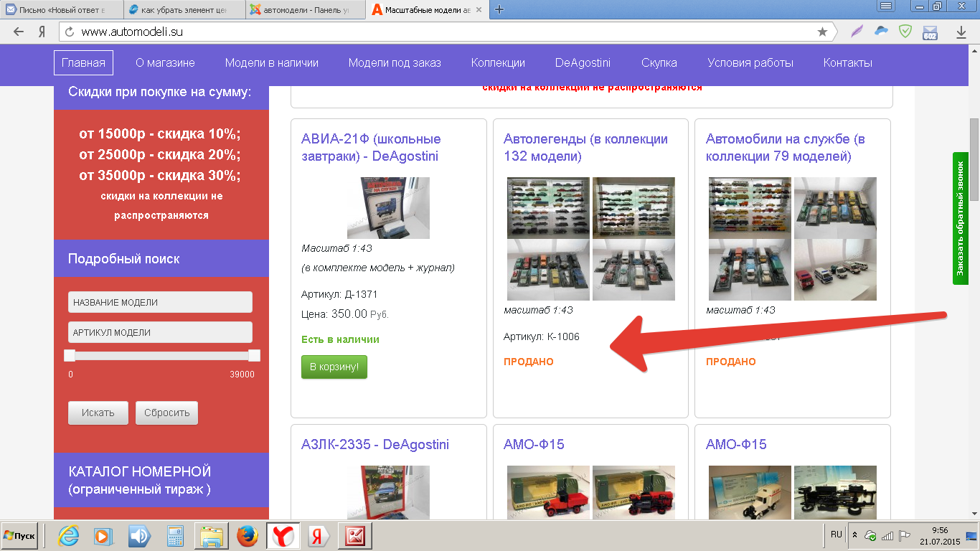Open the browser settings menu icon

[887, 6]
